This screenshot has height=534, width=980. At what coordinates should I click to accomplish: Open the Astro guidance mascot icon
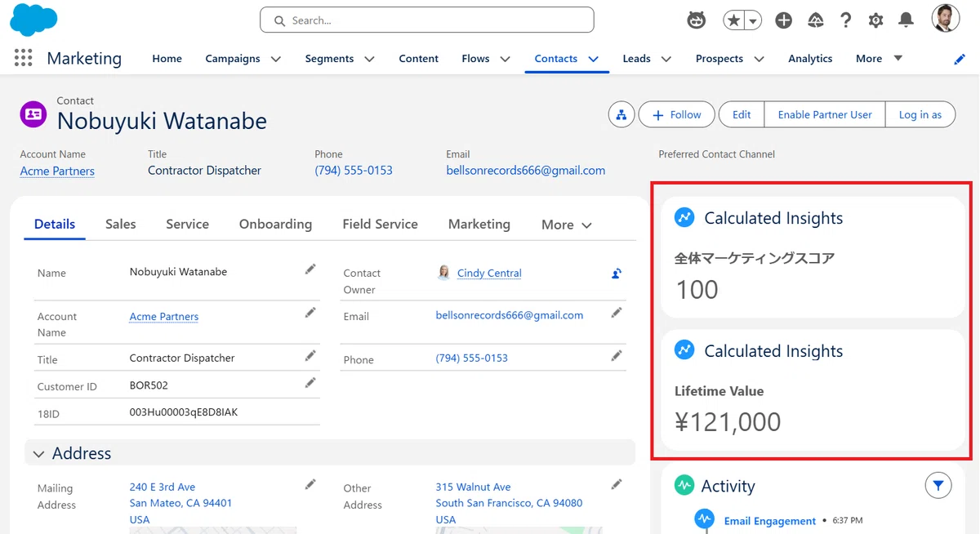(x=696, y=20)
